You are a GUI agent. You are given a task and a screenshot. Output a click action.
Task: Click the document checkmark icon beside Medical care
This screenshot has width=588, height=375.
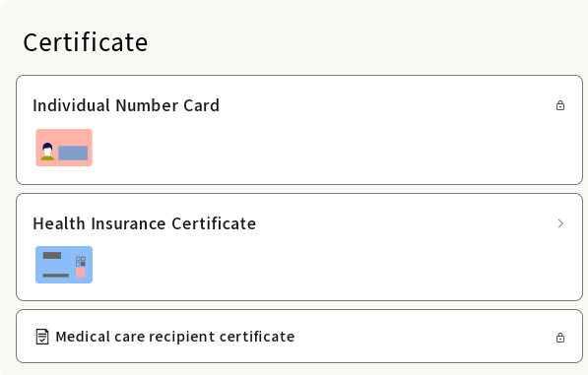pyautogui.click(x=42, y=337)
